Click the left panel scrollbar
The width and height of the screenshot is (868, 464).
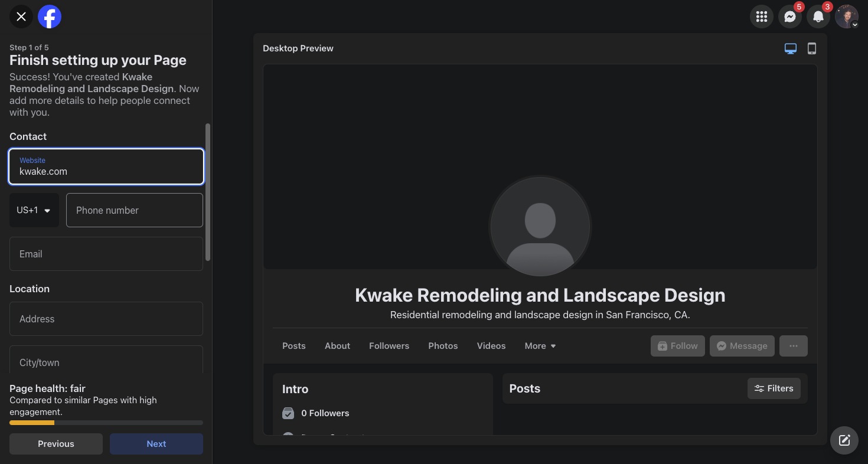208,192
